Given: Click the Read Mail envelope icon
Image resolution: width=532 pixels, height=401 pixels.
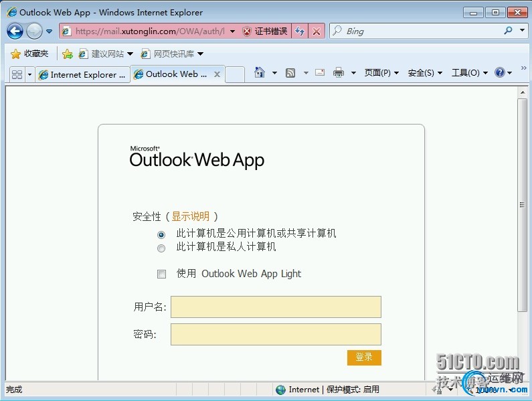Looking at the screenshot, I should (x=320, y=72).
